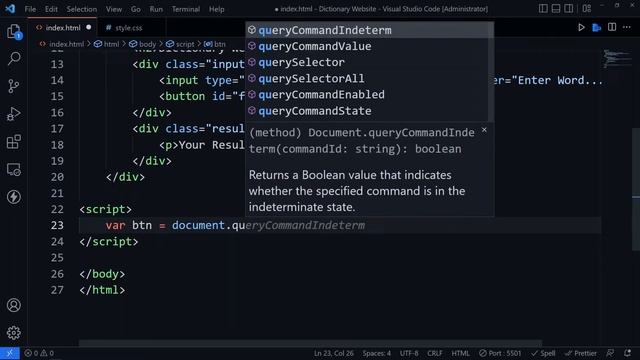Toggle bottom panel layout icon
Viewport: 640px width, 360px height.
(556, 9)
